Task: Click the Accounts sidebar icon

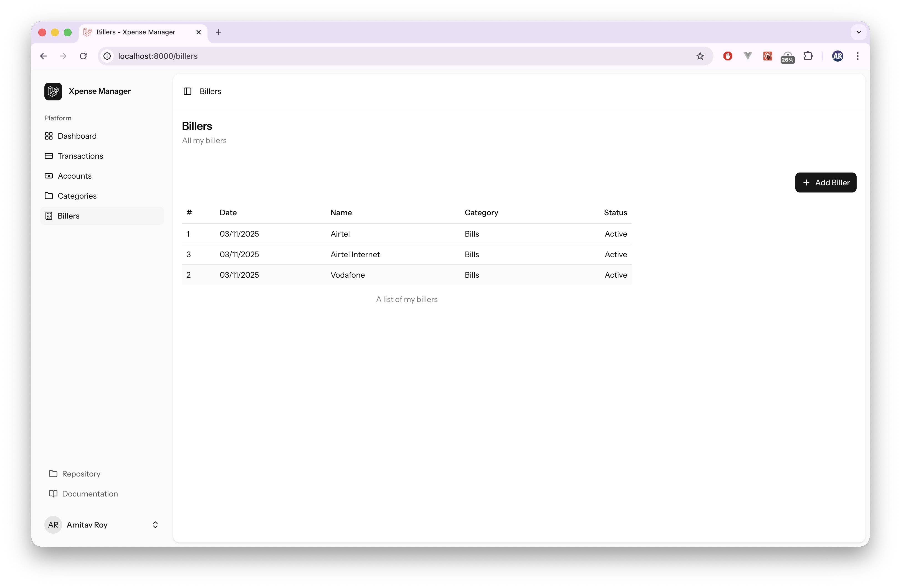Action: point(49,176)
